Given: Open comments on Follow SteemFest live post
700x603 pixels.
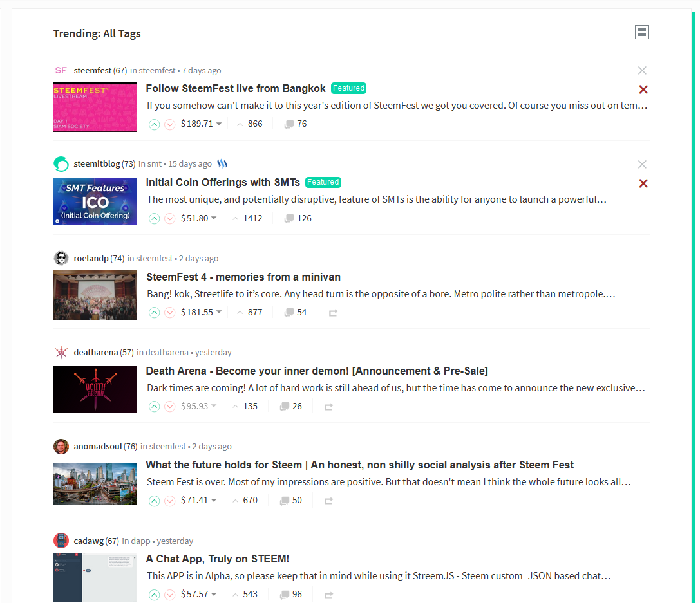Looking at the screenshot, I should coord(296,124).
